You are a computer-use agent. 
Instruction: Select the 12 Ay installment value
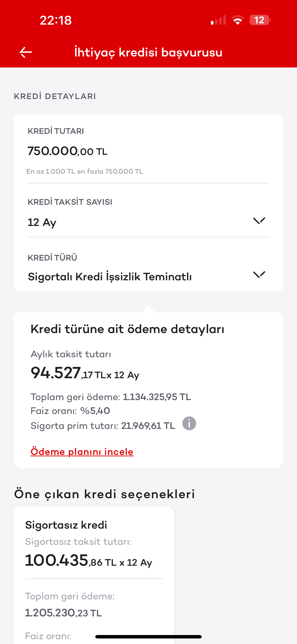(42, 222)
